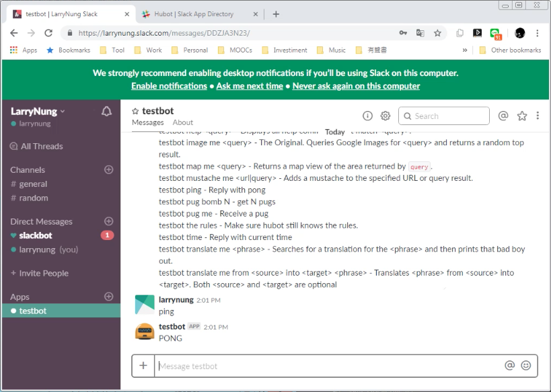Click Invite People in sidebar
This screenshot has width=551, height=392.
click(x=40, y=273)
